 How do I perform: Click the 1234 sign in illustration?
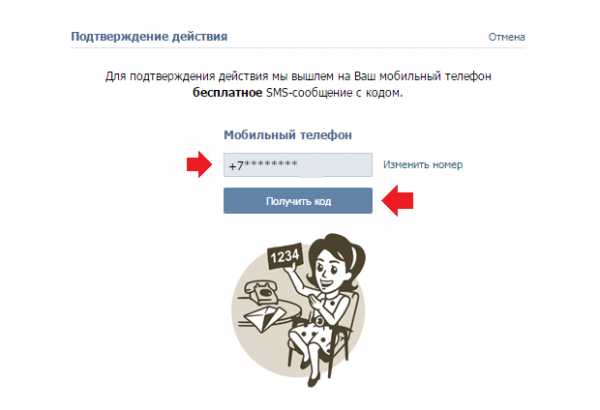pos(285,256)
